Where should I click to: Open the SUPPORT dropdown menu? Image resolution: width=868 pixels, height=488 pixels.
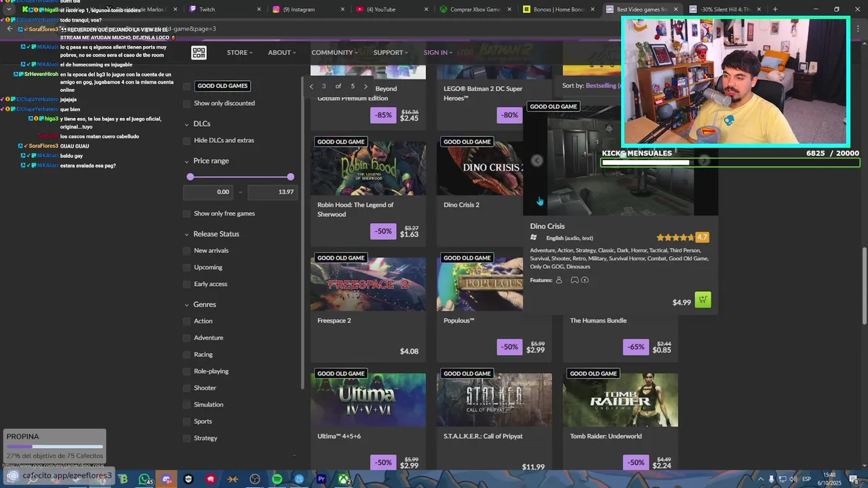[391, 52]
